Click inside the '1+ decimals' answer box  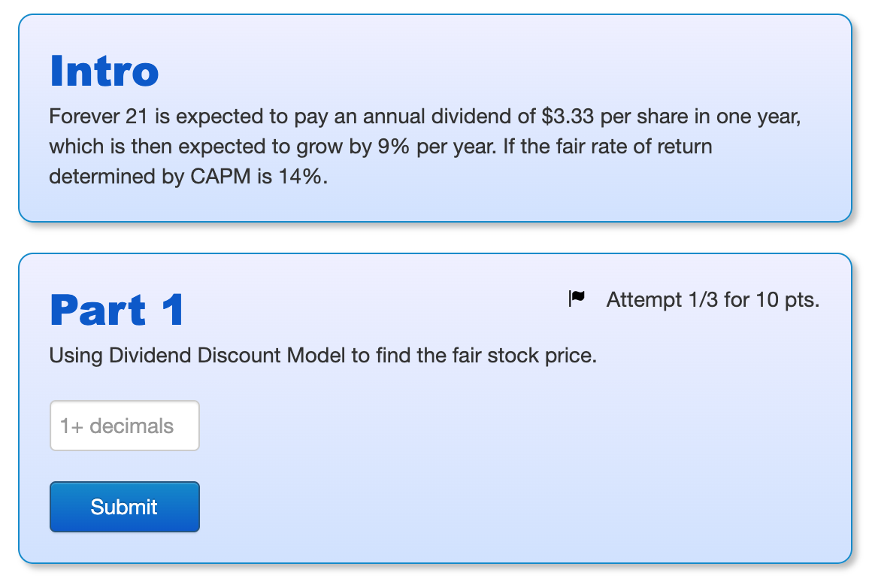(124, 425)
